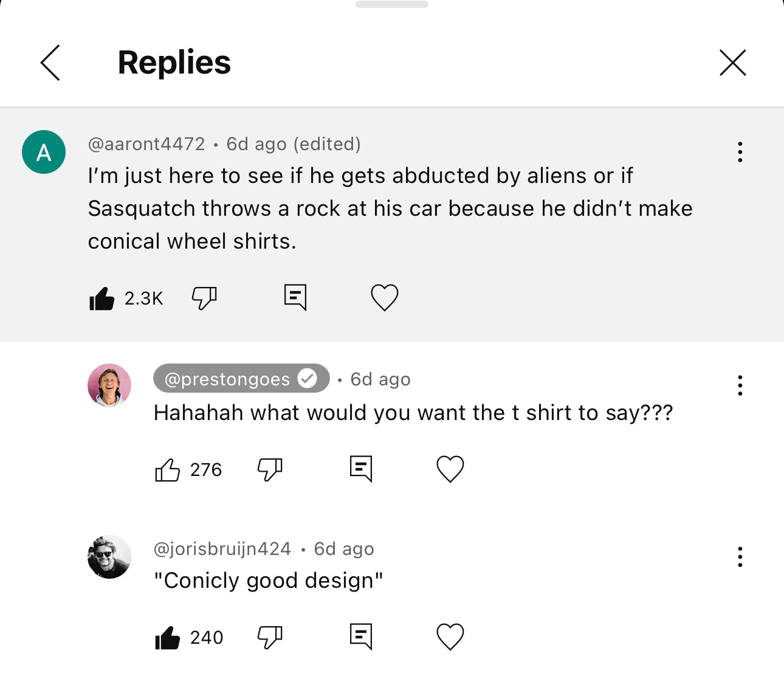This screenshot has height=693, width=784.
Task: Dislike the "Conicly good design" reply
Action: tap(270, 637)
